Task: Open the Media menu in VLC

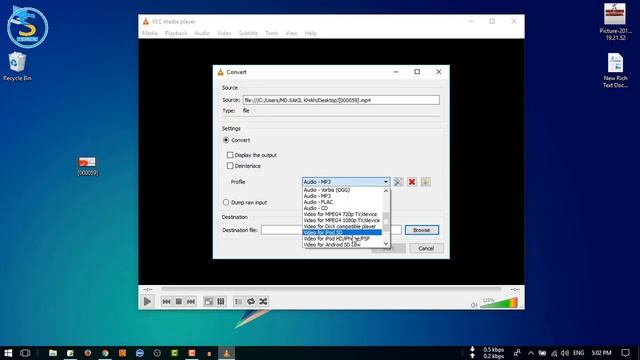Action: tap(150, 33)
